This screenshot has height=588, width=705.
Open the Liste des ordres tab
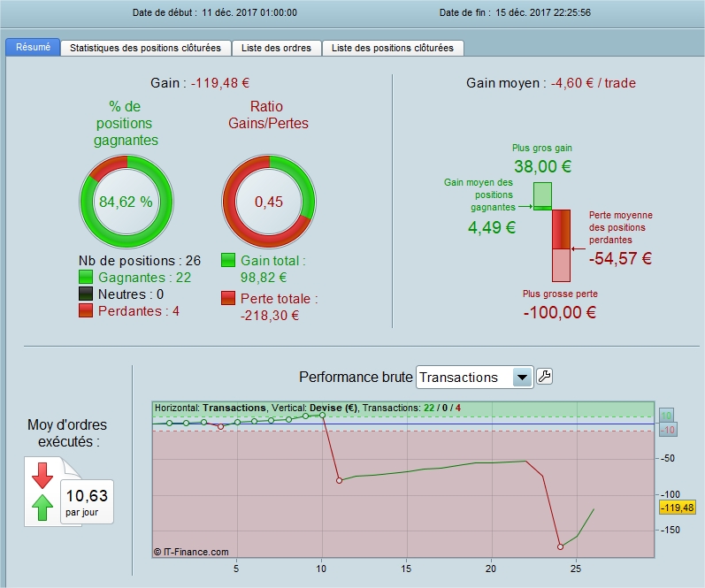pos(276,48)
